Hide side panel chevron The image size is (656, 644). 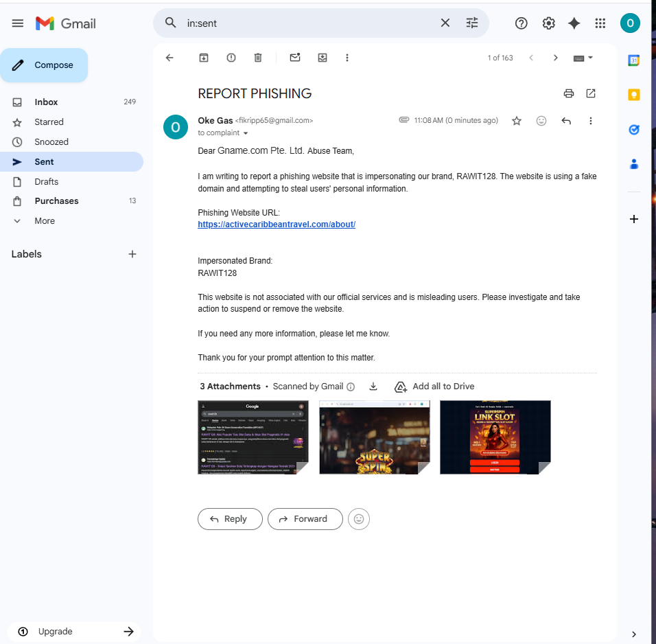634,634
